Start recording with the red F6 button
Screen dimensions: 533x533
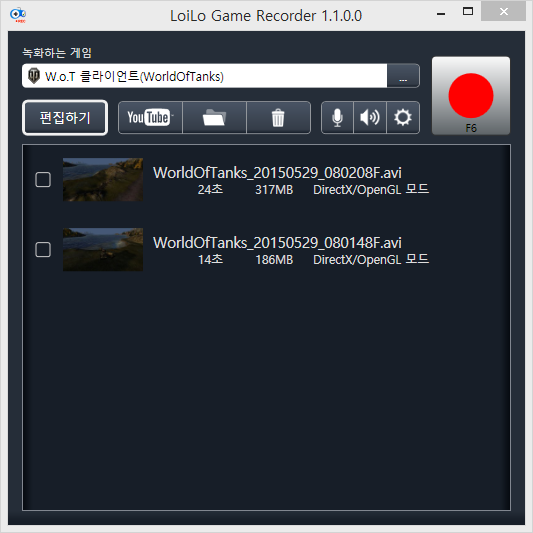pyautogui.click(x=471, y=96)
